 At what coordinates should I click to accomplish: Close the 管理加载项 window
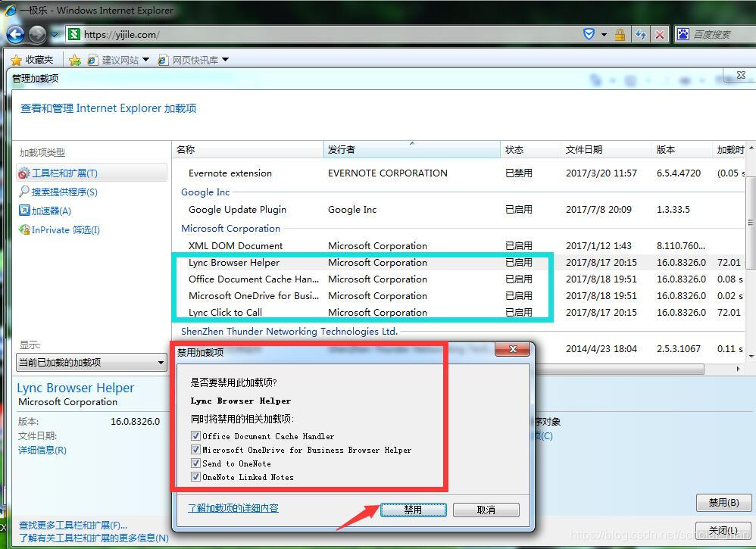tap(741, 75)
